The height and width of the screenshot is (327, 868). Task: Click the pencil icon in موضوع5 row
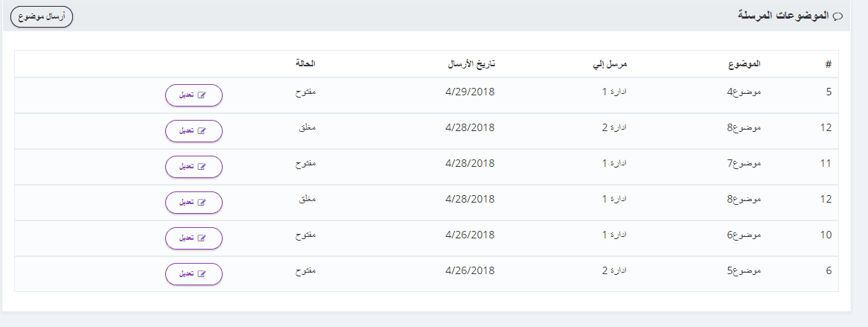pyautogui.click(x=201, y=274)
